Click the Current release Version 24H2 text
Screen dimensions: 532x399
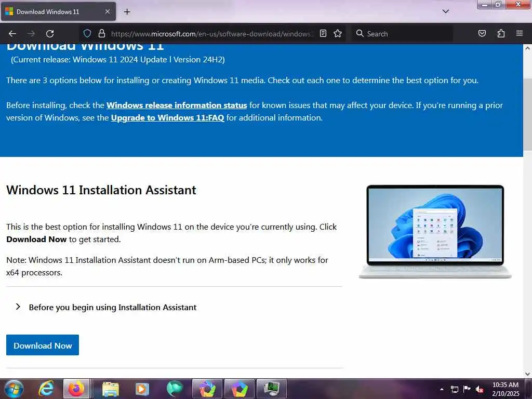[118, 60]
